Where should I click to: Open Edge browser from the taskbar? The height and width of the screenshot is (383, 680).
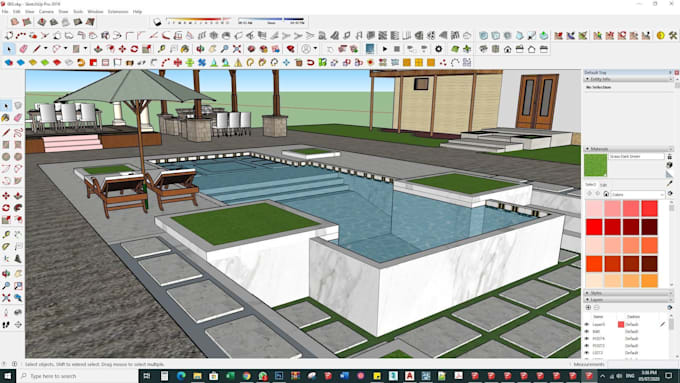[181, 376]
